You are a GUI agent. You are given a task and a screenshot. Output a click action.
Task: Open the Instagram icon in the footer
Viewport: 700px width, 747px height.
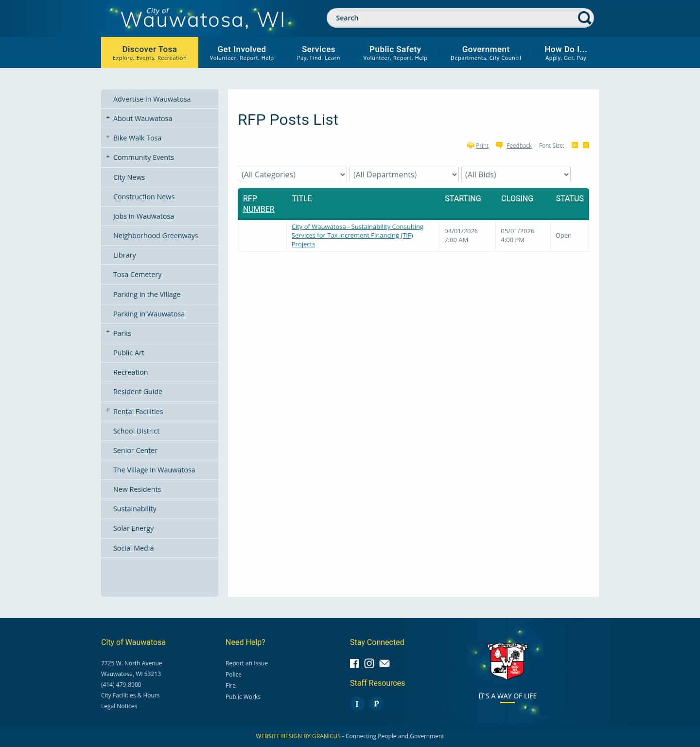tap(369, 663)
